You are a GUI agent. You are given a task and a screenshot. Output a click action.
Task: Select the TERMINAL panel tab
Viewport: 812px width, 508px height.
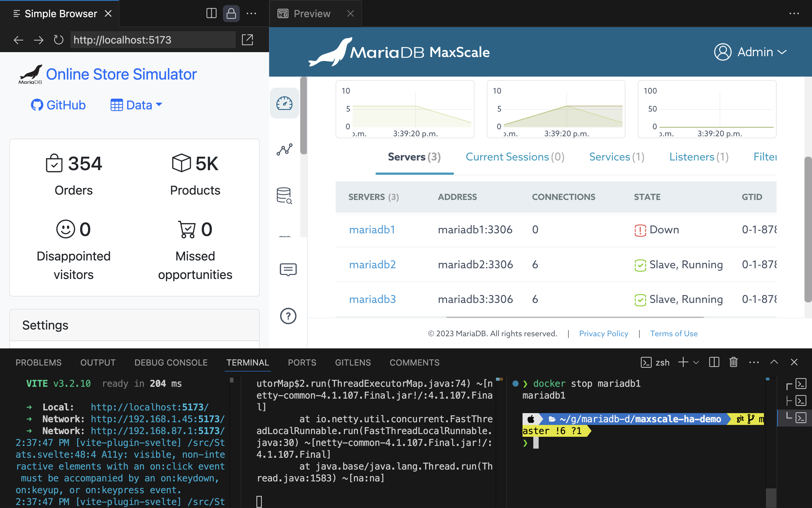click(248, 362)
